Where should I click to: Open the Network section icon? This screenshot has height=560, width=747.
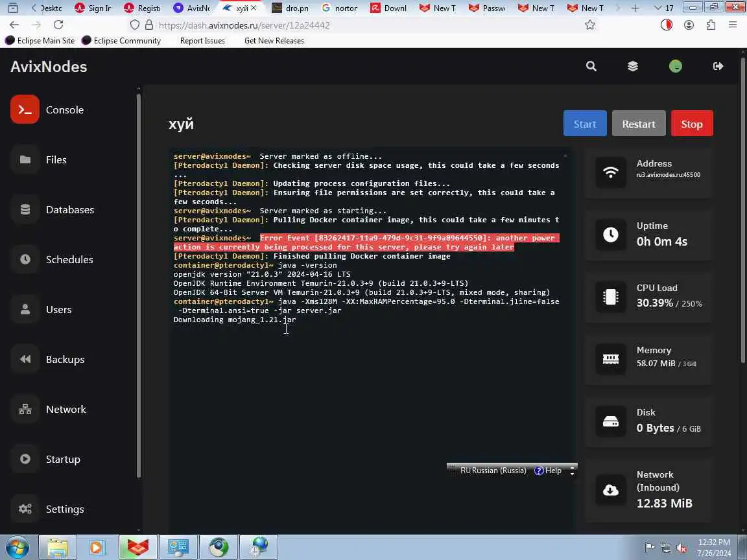pos(25,409)
